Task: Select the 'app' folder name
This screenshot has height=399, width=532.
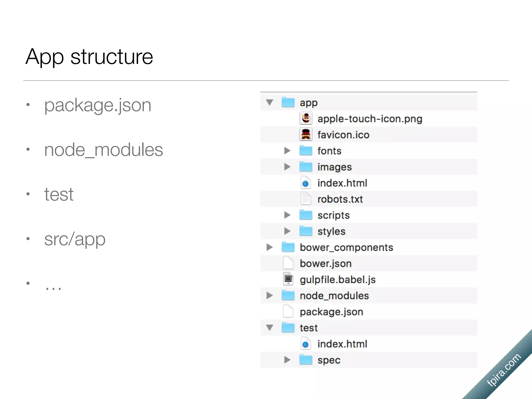Action: point(309,103)
